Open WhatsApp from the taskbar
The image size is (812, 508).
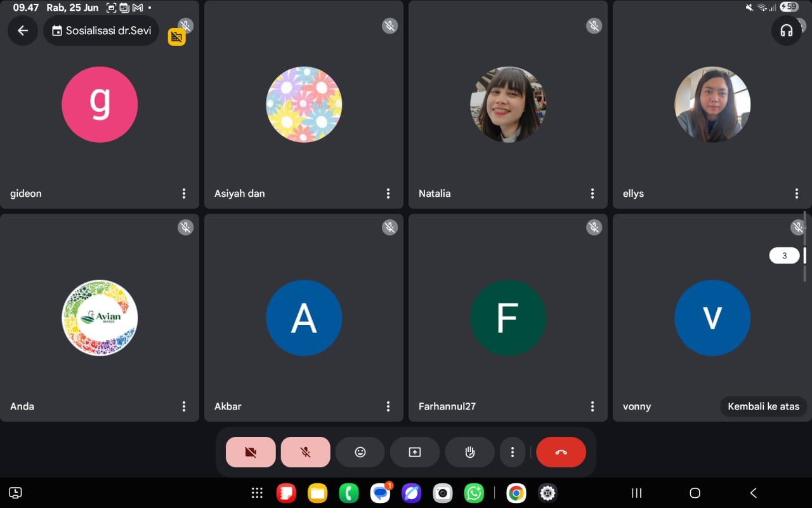click(x=474, y=493)
